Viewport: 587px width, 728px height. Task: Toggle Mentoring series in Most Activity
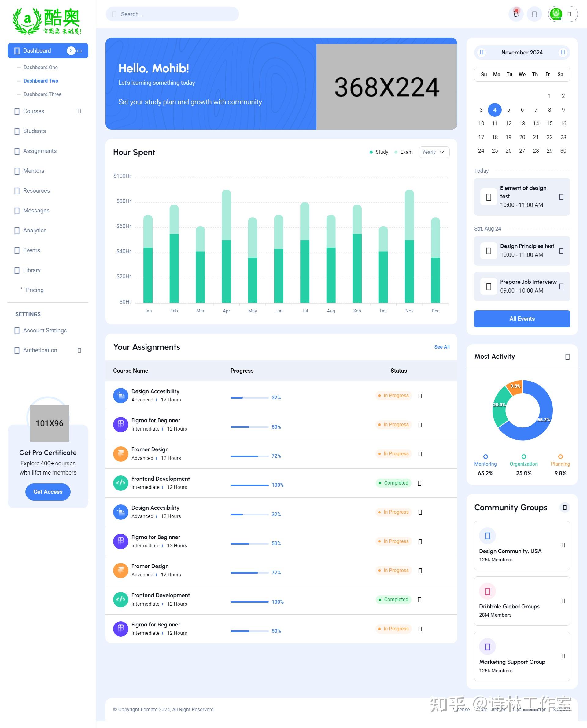pyautogui.click(x=485, y=464)
